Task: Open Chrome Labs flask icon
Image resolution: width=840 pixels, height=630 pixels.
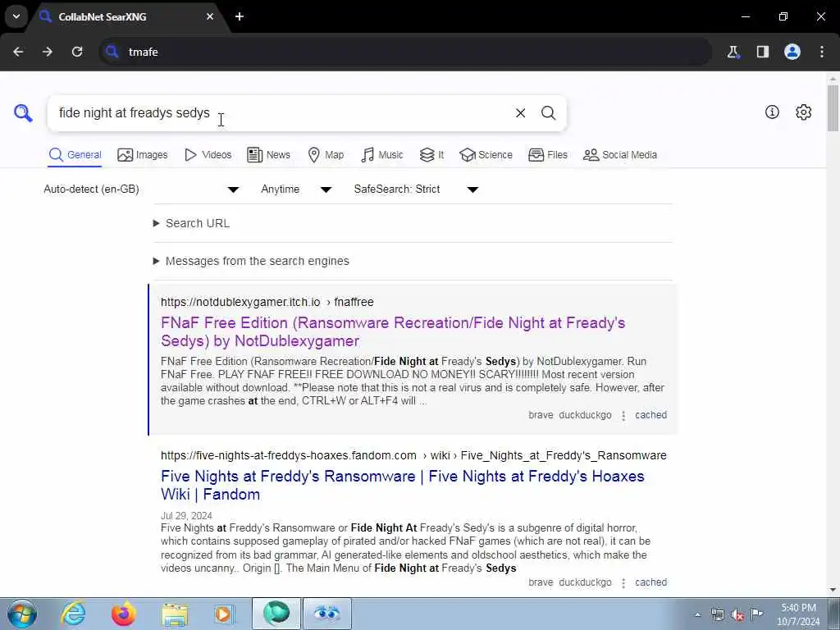Action: coord(733,52)
